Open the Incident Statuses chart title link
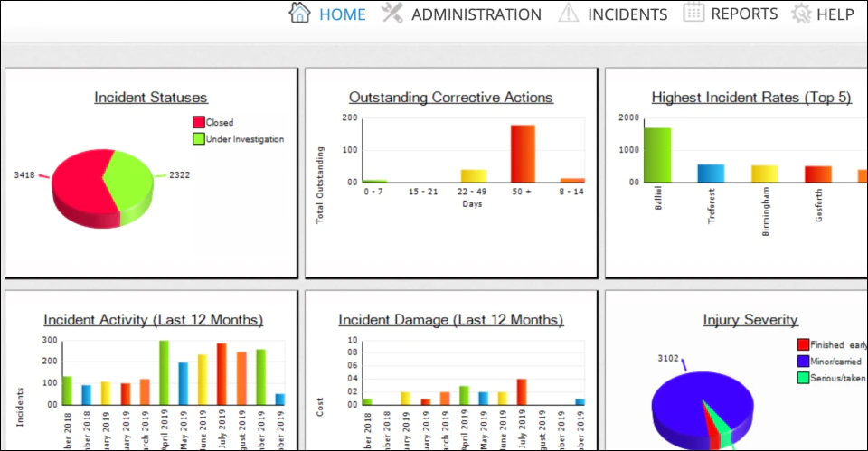Image resolution: width=868 pixels, height=451 pixels. click(151, 98)
